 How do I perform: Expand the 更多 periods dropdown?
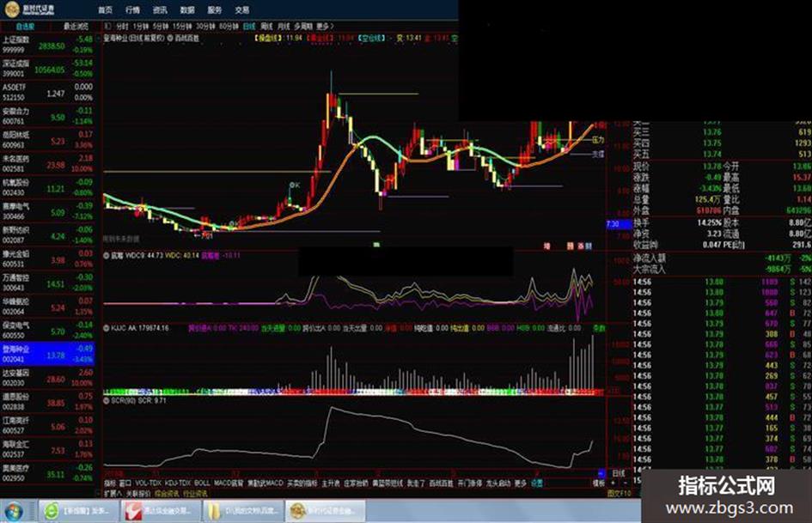tap(325, 26)
